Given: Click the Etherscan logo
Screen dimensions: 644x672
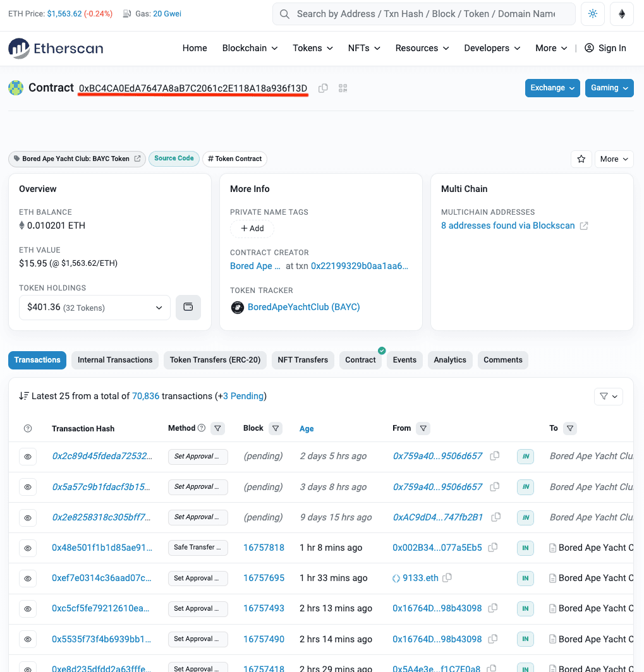Looking at the screenshot, I should (56, 49).
